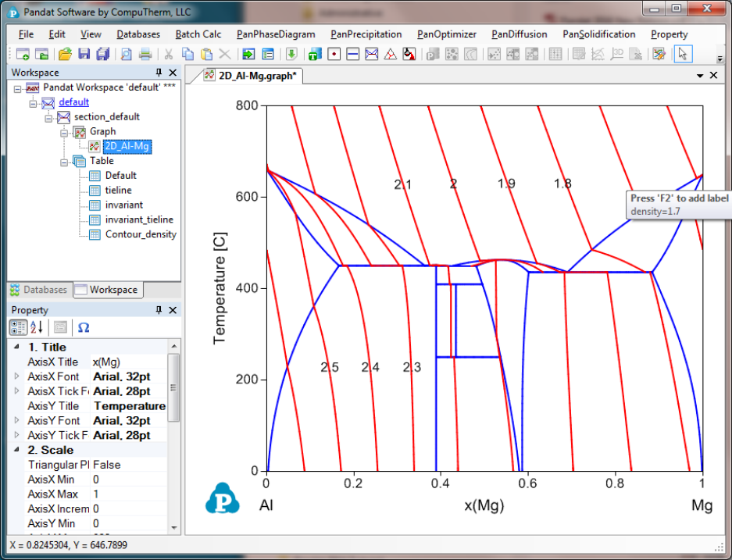Click the list-style options toolbar icon
This screenshot has width=732, height=560.
pyautogui.click(x=268, y=54)
